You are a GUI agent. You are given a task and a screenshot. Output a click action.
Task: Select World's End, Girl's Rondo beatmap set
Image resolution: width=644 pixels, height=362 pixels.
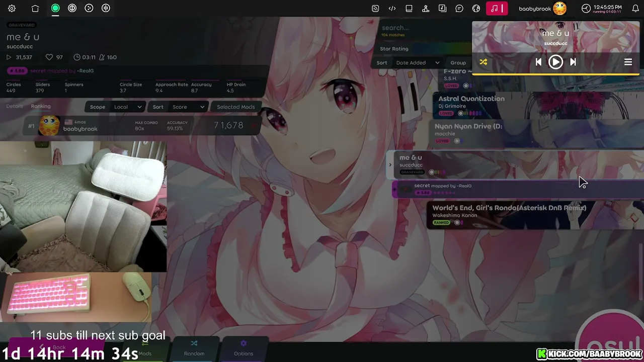click(x=535, y=215)
